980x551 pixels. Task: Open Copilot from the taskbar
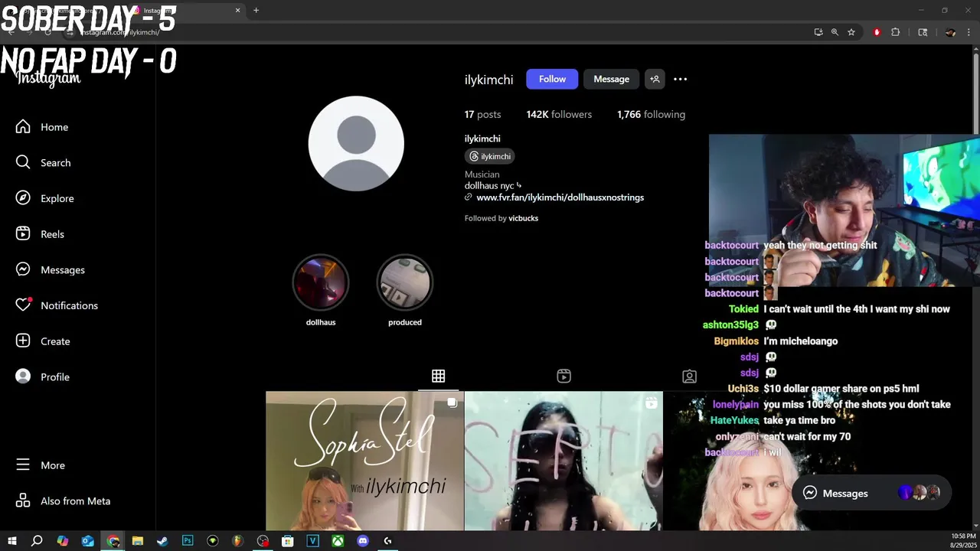click(63, 541)
